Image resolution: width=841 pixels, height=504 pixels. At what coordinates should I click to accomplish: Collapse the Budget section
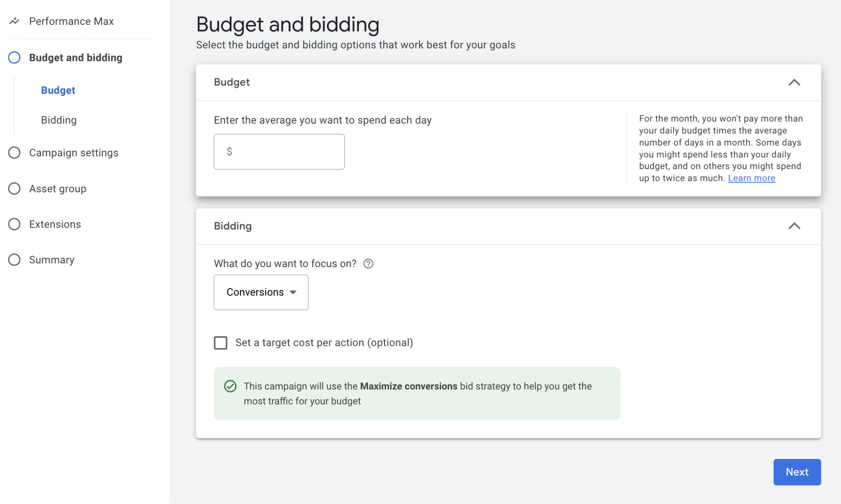tap(794, 82)
